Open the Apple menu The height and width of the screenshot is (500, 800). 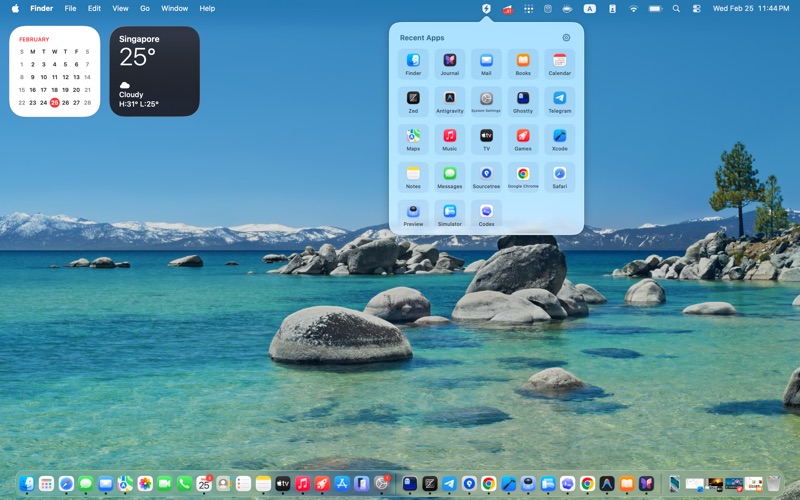pyautogui.click(x=15, y=8)
